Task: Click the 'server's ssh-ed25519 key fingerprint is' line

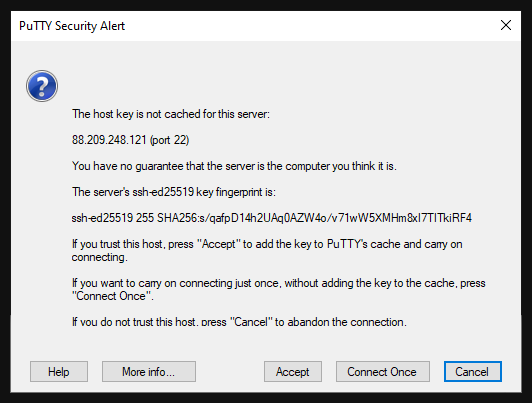Action: 174,192
